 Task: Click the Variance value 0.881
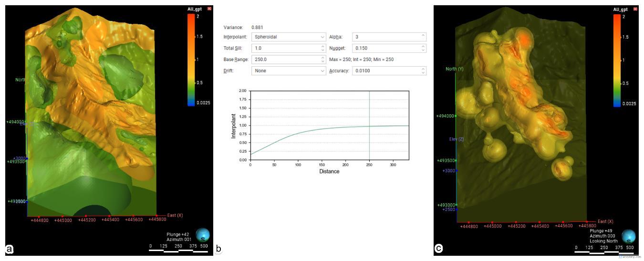click(x=257, y=27)
